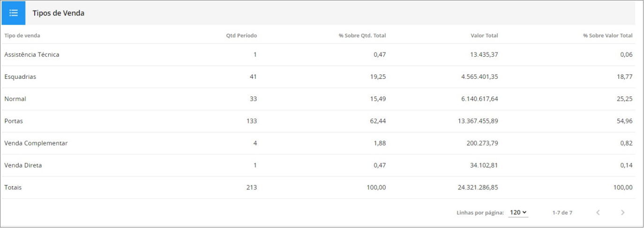Click the Totais row label
This screenshot has width=644, height=228.
tap(13, 187)
